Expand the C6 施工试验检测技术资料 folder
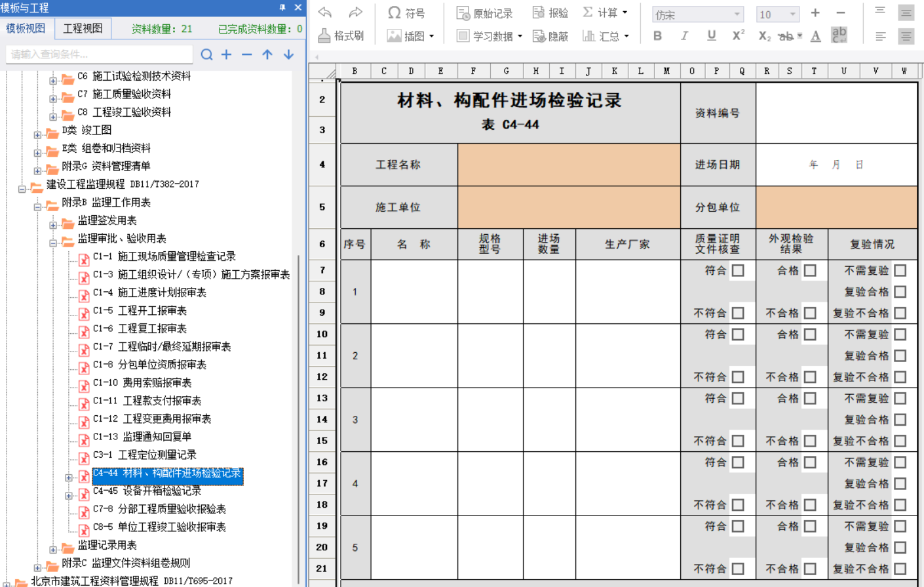This screenshot has height=587, width=924. click(53, 81)
